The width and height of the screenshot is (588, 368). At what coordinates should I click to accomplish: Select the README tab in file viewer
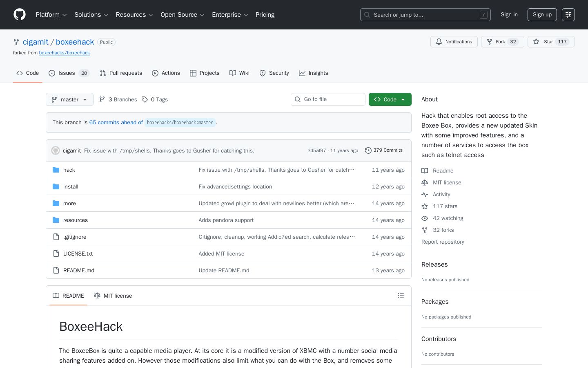click(68, 296)
